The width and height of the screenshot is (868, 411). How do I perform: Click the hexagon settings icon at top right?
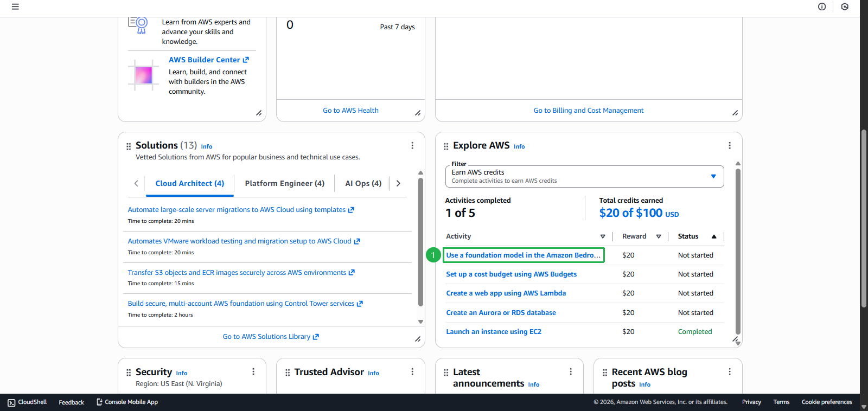(x=845, y=7)
